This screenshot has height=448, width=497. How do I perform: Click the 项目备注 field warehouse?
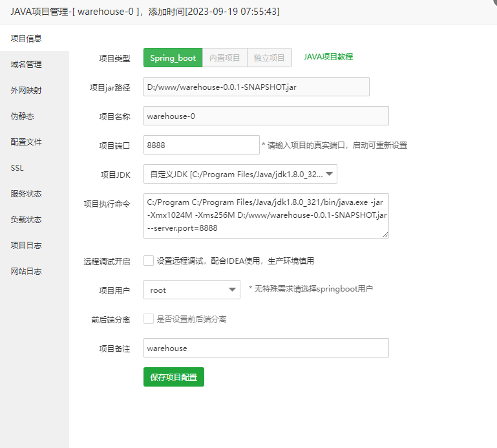(x=266, y=348)
